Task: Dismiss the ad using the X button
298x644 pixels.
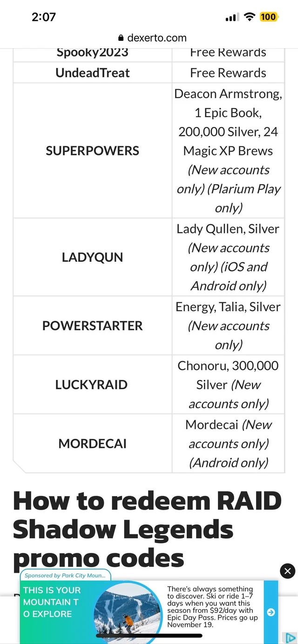Action: 287,571
